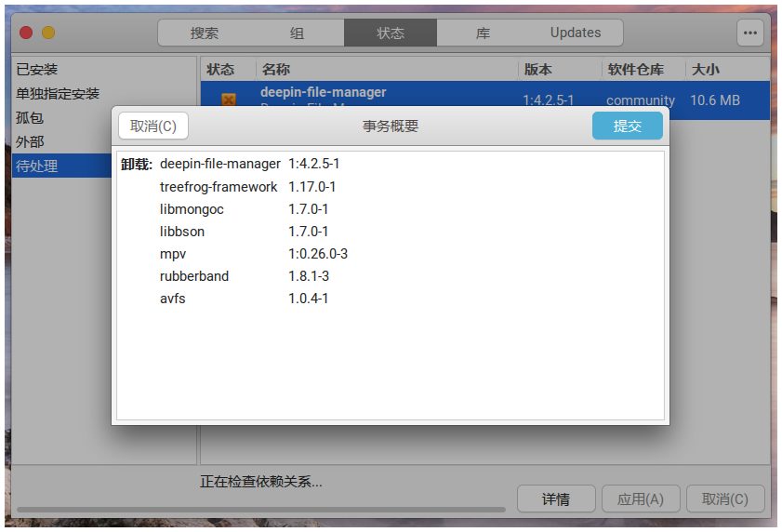Viewport: 782px width, 532px height.
Task: Click version 1.8.1-3 of rubberband
Action: coord(309,276)
